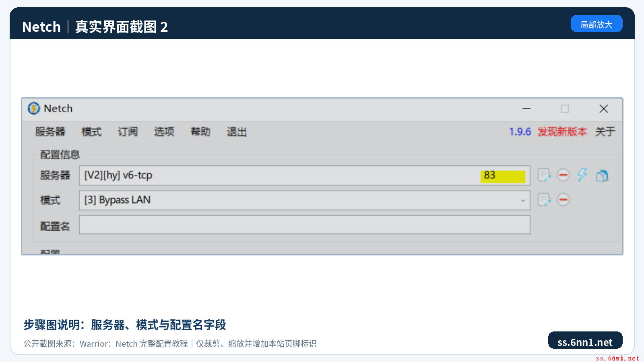644x362 pixels.
Task: Click the 1.9.6 version label
Action: (x=520, y=132)
